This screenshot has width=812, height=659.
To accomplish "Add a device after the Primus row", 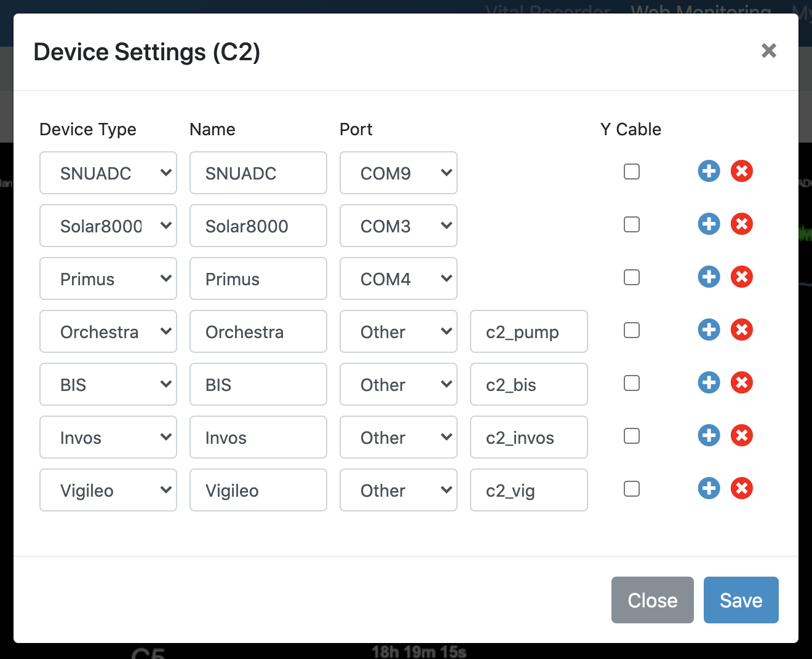I will point(709,277).
